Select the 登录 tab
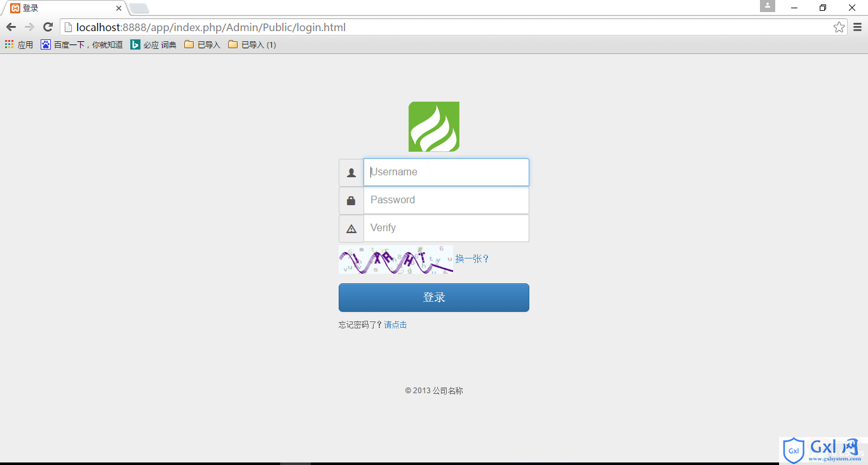 pyautogui.click(x=64, y=8)
